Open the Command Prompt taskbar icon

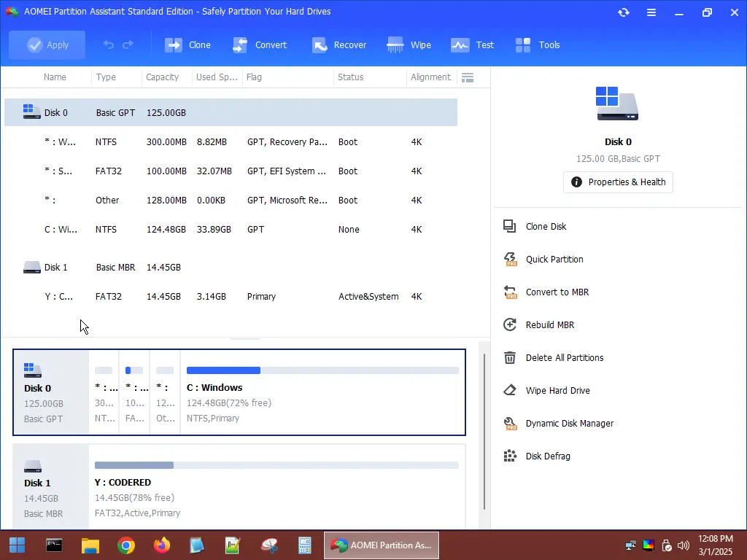pyautogui.click(x=54, y=545)
